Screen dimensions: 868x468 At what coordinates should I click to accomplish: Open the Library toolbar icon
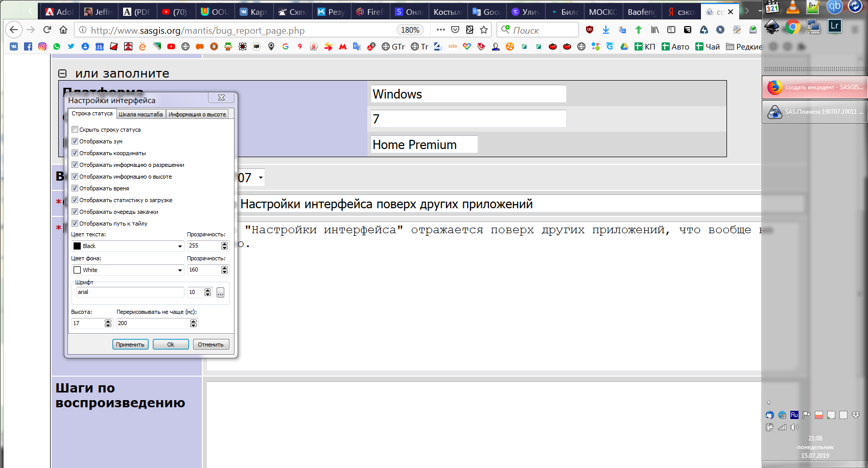(654, 30)
